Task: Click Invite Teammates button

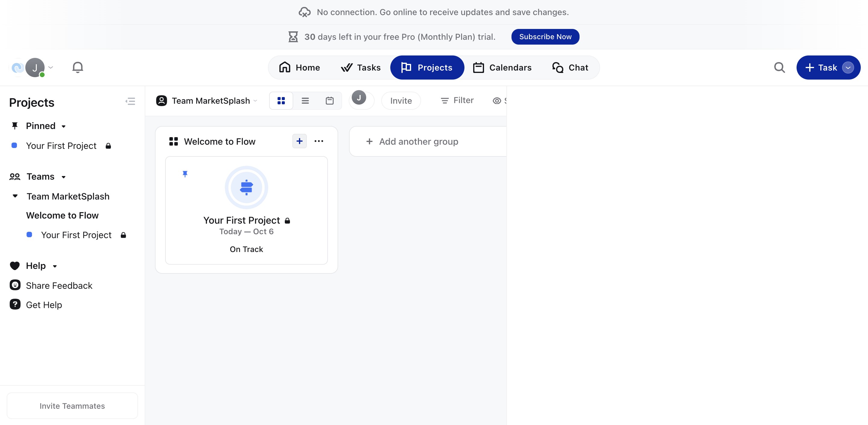Action: (x=72, y=406)
